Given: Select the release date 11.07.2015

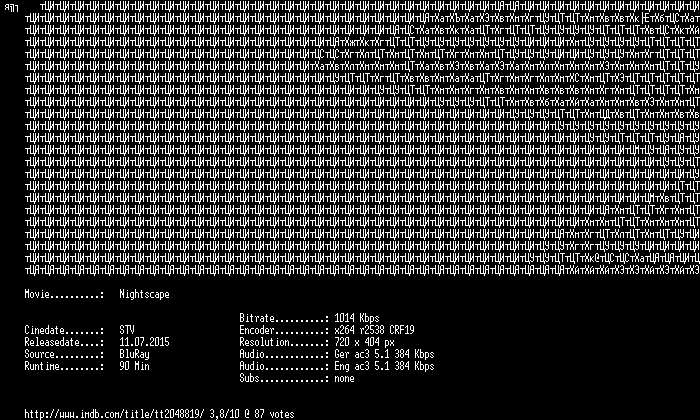Looking at the screenshot, I should 144,342.
